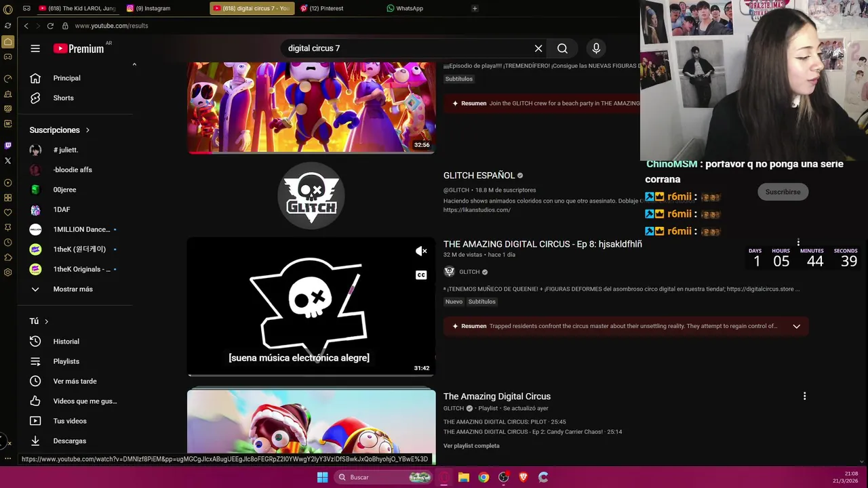This screenshot has height=488, width=868.
Task: Click the www.youtube.com/results address bar
Action: pyautogui.click(x=111, y=26)
